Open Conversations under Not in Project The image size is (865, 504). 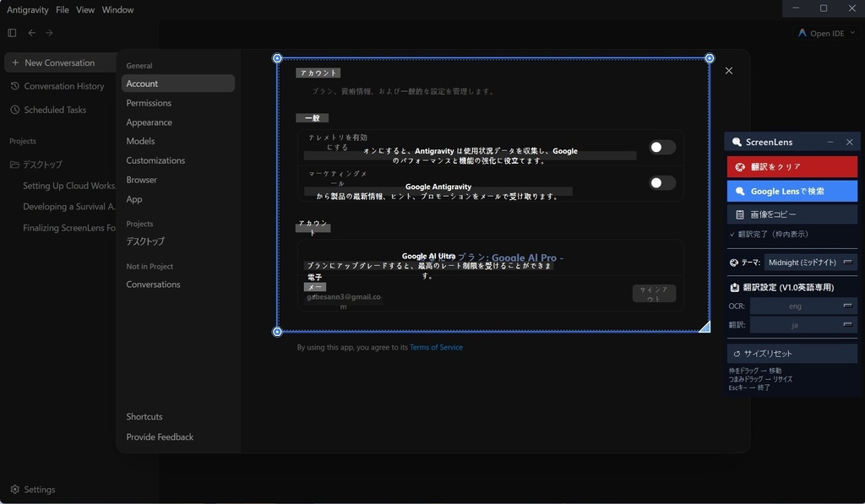coord(178,285)
